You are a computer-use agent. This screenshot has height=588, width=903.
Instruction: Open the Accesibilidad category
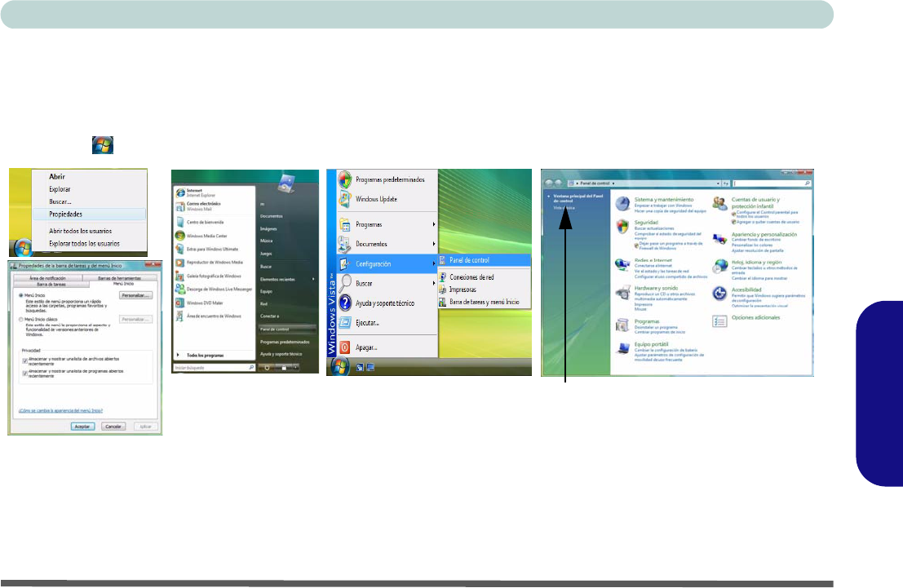pos(746,290)
